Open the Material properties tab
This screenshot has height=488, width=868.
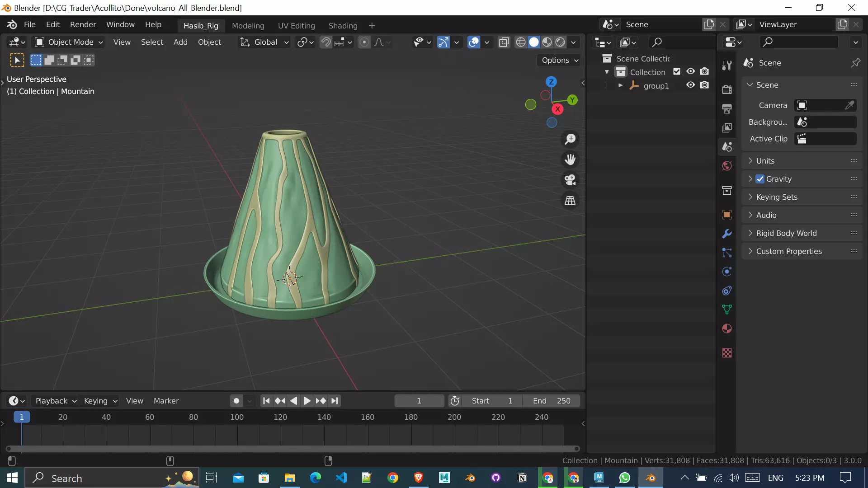[727, 328]
